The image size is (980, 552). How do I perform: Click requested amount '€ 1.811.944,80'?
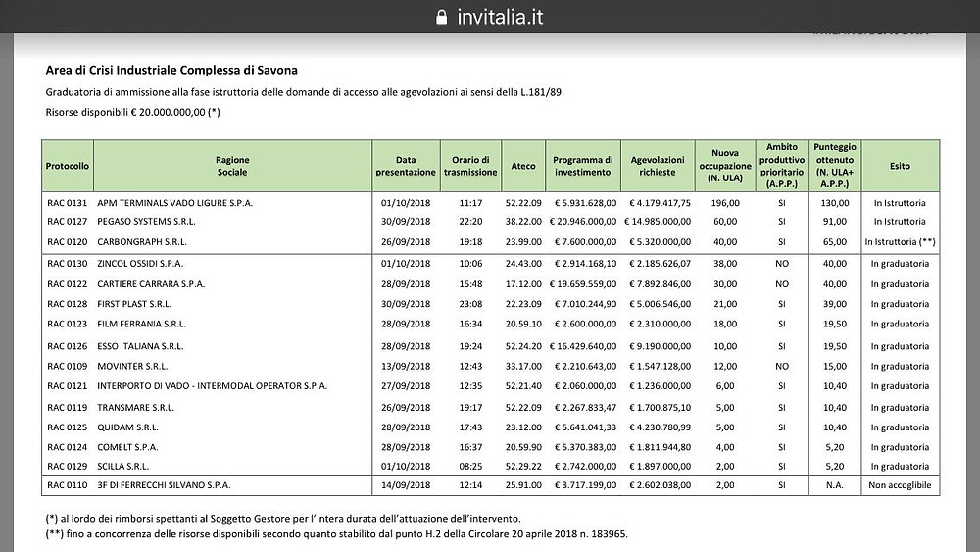pyautogui.click(x=660, y=448)
